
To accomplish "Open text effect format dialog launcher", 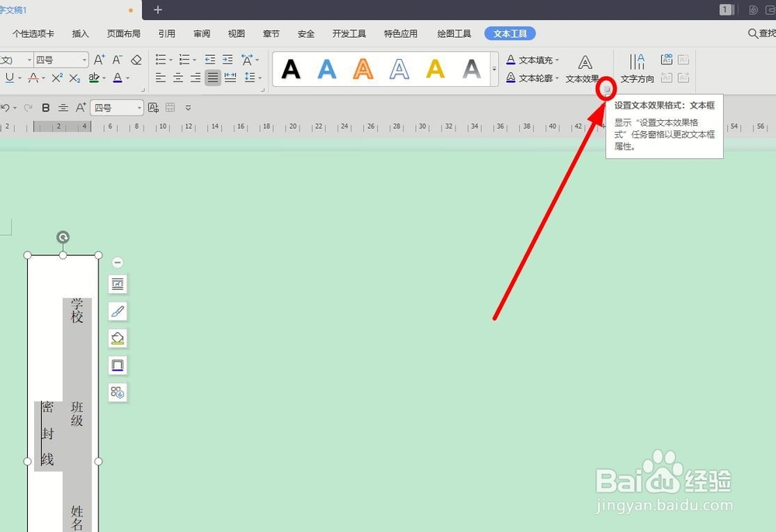I will click(608, 89).
